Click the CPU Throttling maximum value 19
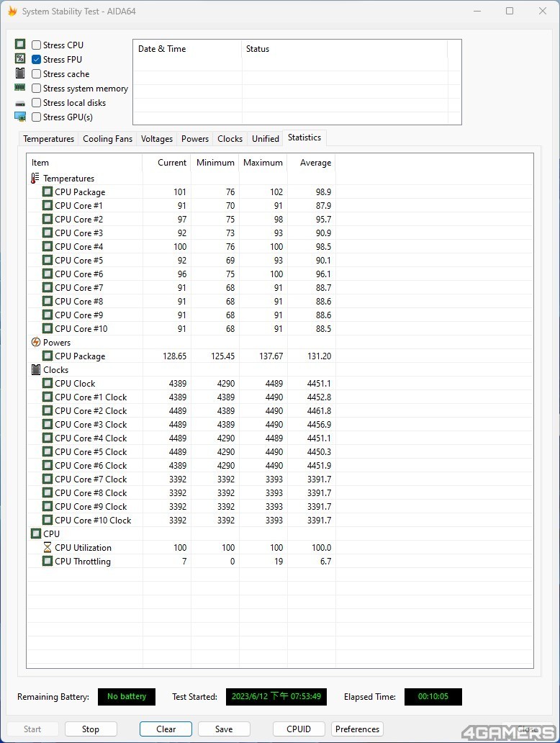This screenshot has width=560, height=743. pos(279,561)
